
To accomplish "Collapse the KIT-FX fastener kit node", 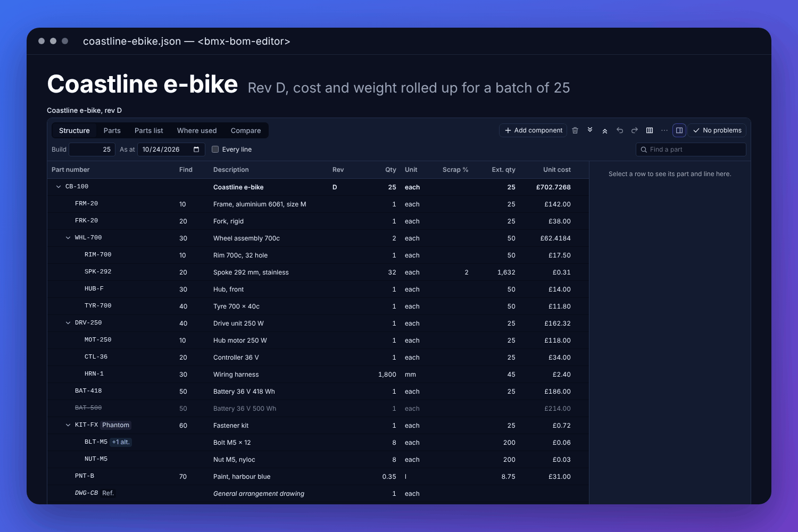I will 68,425.
